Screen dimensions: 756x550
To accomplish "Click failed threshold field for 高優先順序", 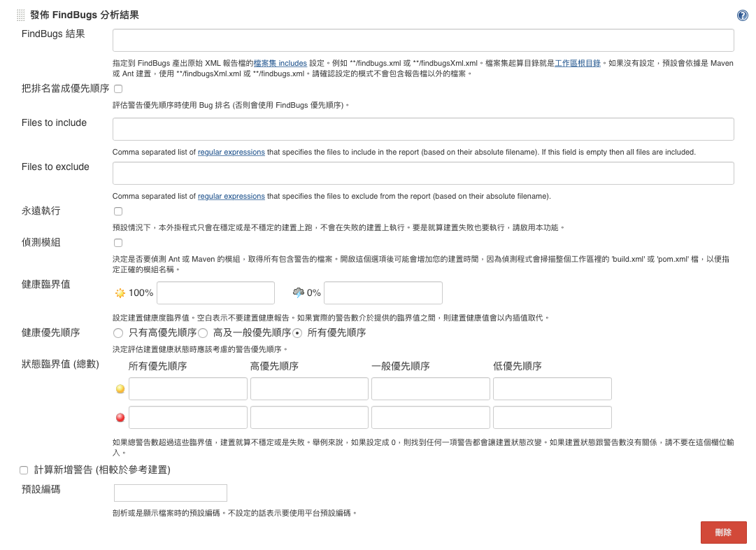I will point(310,417).
